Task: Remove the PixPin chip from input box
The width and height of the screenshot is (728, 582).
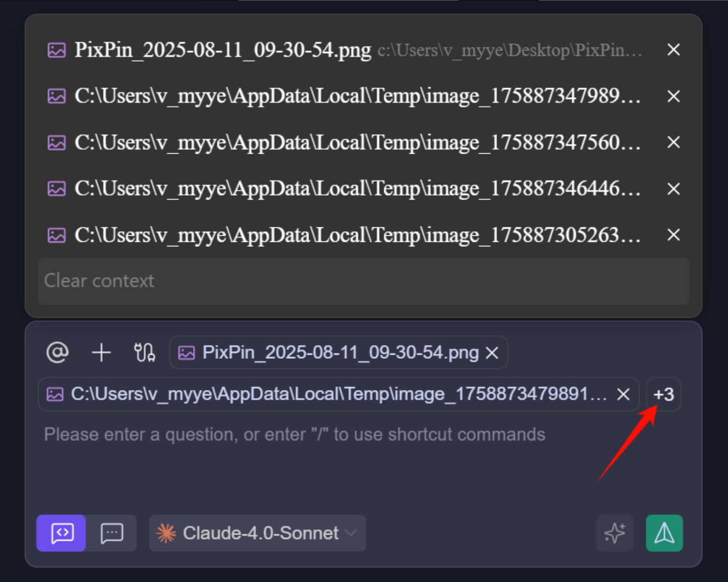Action: pos(492,353)
